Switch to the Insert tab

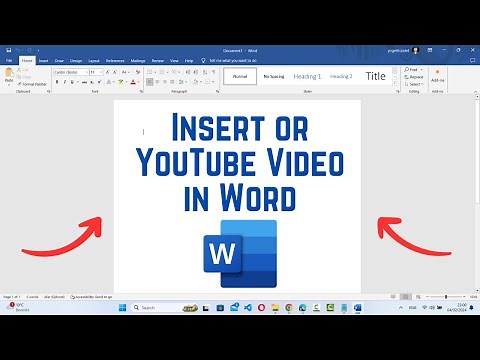(43, 61)
